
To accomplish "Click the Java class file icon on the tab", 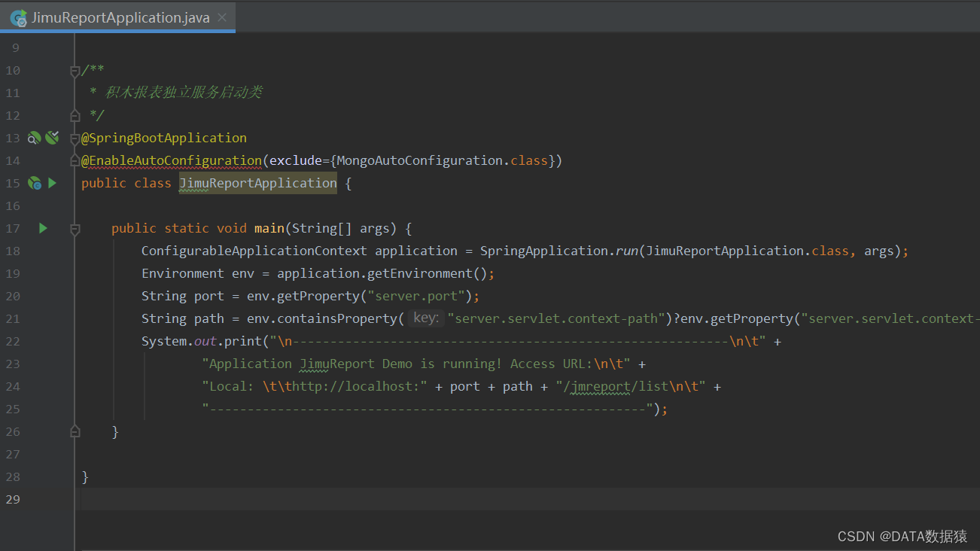I will (18, 17).
